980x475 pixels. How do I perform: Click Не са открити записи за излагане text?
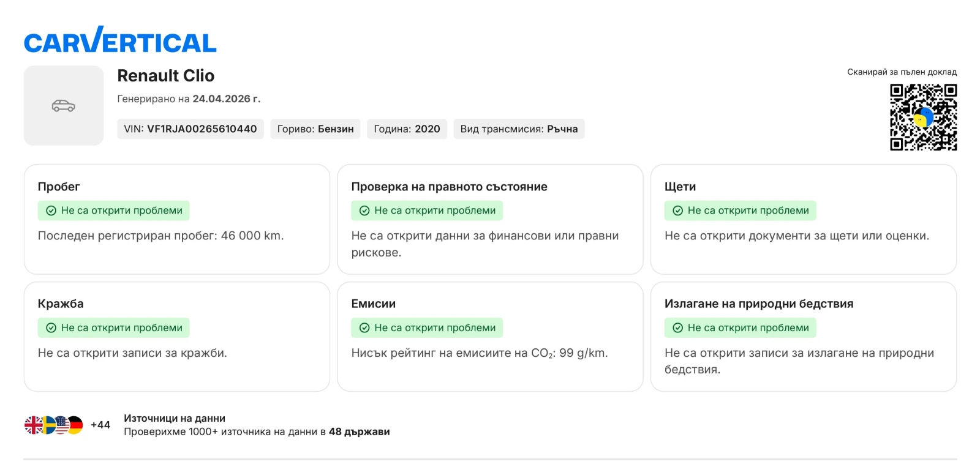point(799,361)
